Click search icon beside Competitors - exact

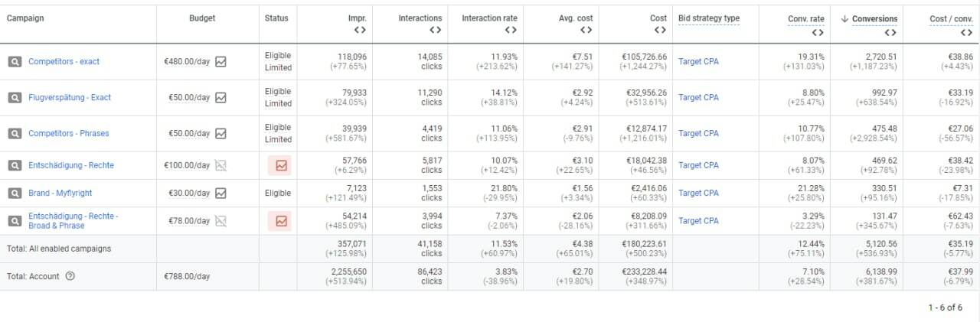point(15,62)
